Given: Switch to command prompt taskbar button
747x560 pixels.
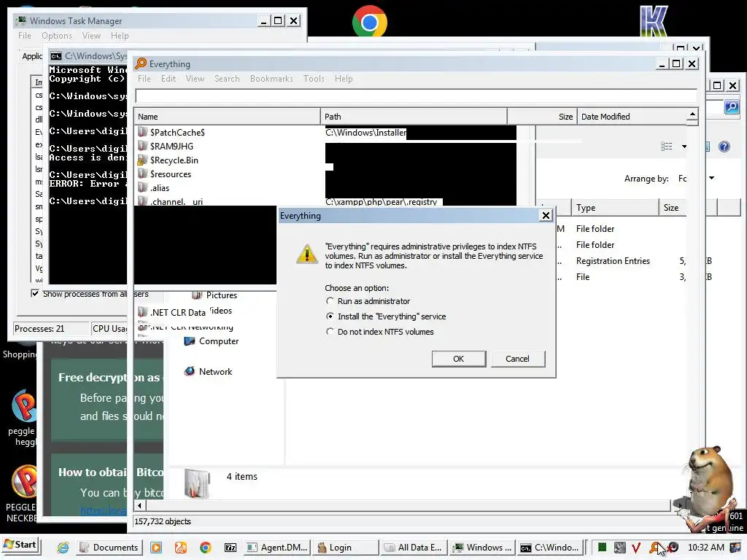Looking at the screenshot, I should coord(550,548).
